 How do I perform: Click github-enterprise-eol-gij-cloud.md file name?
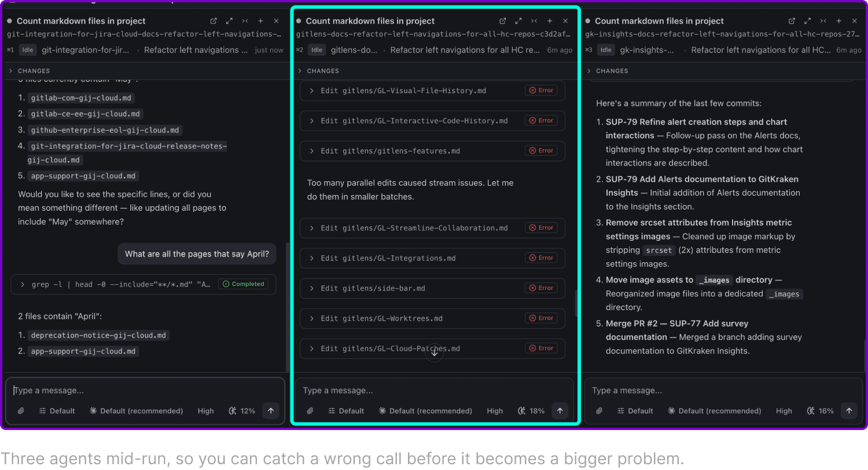coord(105,130)
